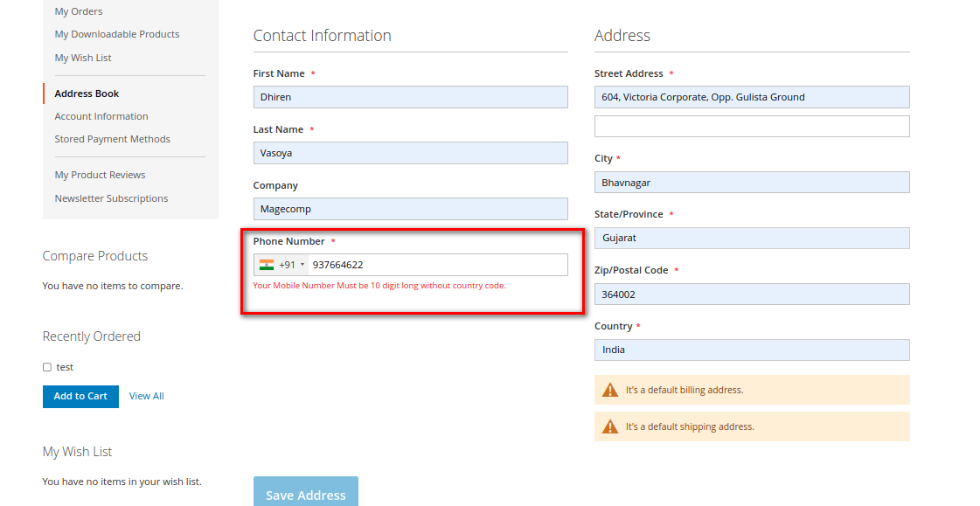
Task: Go to My Downloadable Products
Action: [x=117, y=34]
